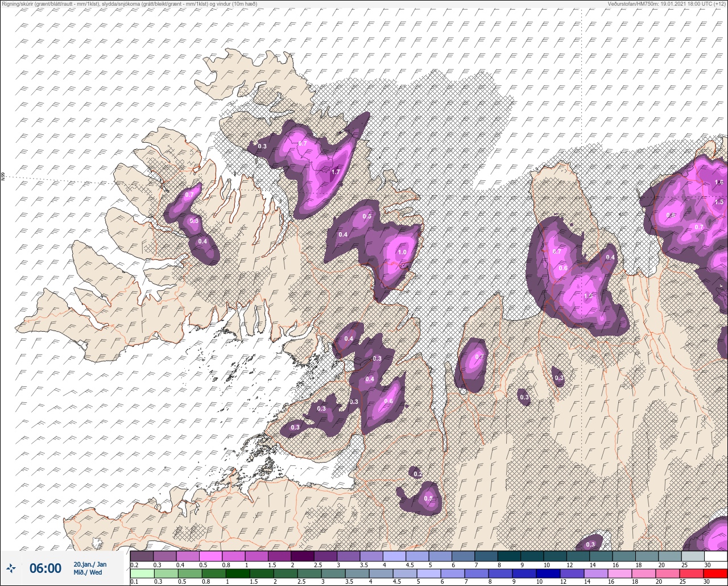The image size is (728, 586).
Task: Pick the pale green 0.1 rain legend swatch
Action: [142, 573]
